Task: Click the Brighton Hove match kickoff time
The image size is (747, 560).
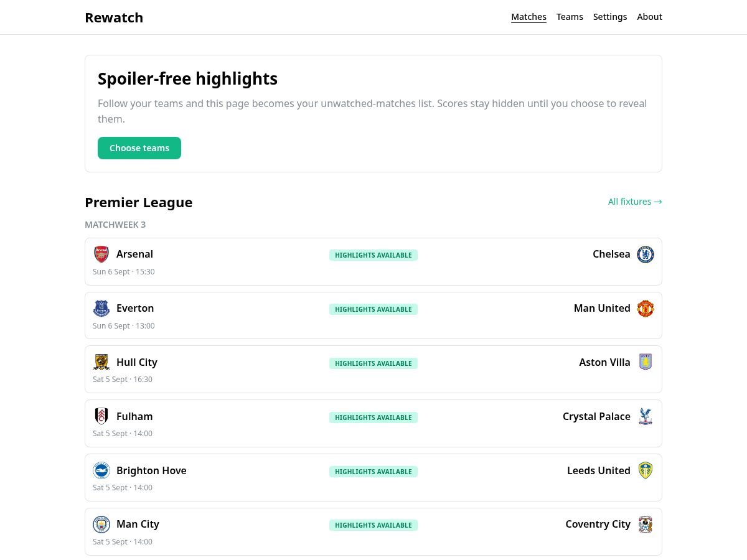Action: (122, 488)
